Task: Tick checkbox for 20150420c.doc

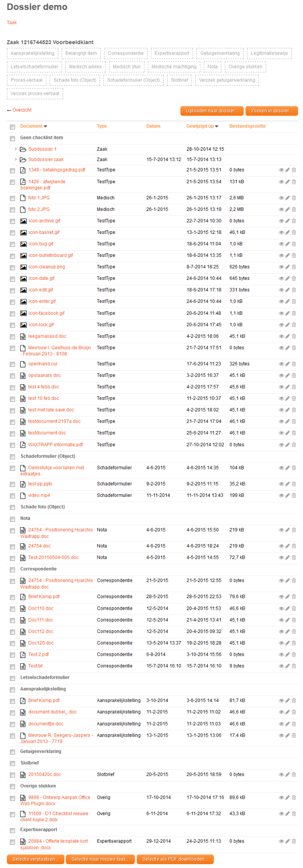Action: click(x=13, y=775)
